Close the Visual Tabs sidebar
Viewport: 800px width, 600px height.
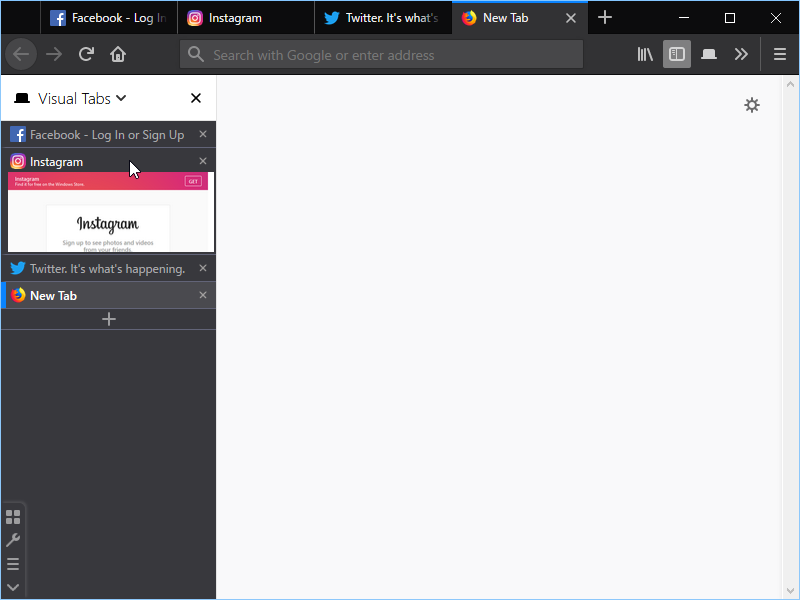coord(196,98)
